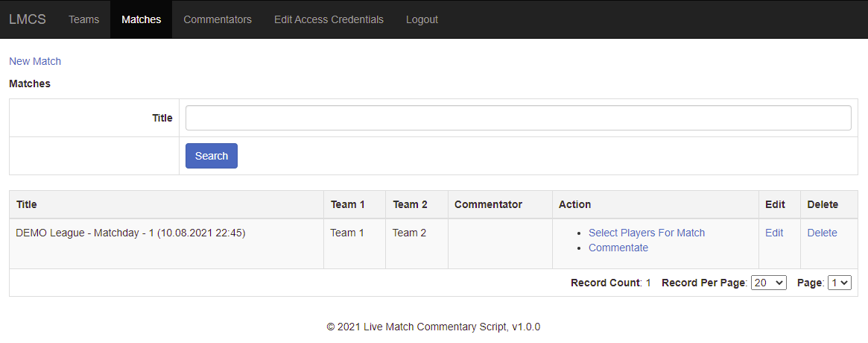Log out via the Logout link
This screenshot has width=868, height=343.
[x=422, y=19]
